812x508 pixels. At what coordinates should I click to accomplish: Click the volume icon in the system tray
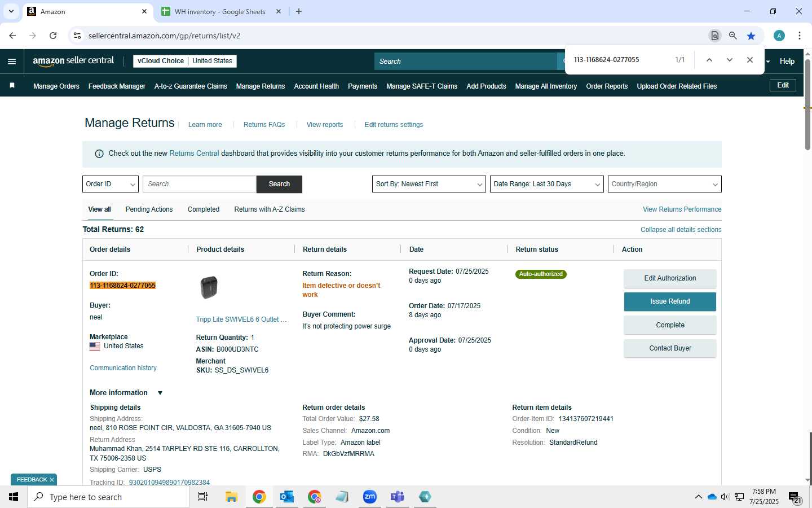[725, 497]
